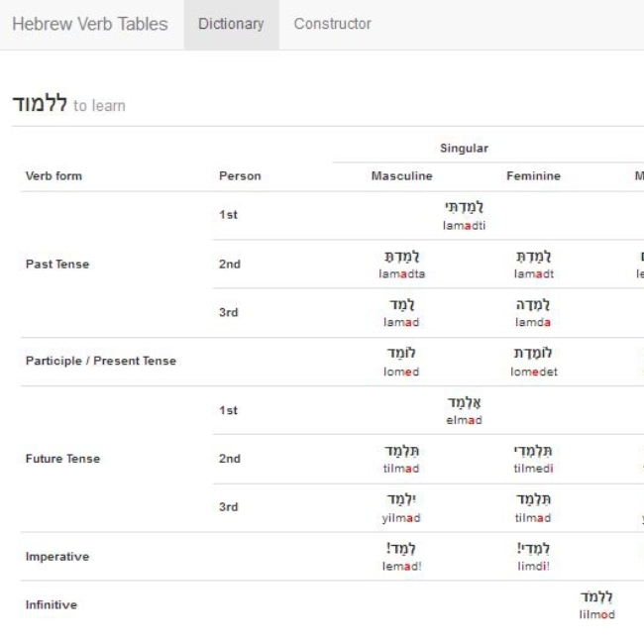Click the 'lamda' third person feminine form

(x=533, y=312)
